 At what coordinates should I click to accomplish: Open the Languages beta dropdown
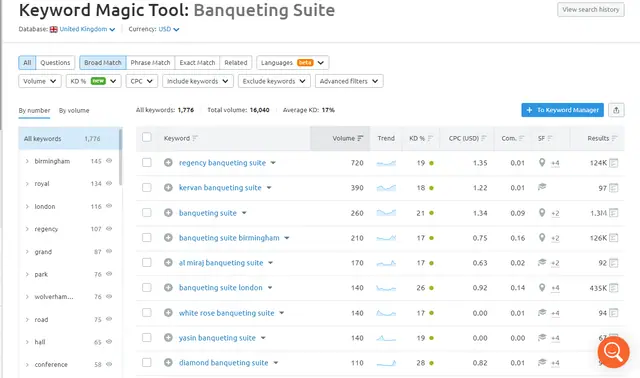293,62
